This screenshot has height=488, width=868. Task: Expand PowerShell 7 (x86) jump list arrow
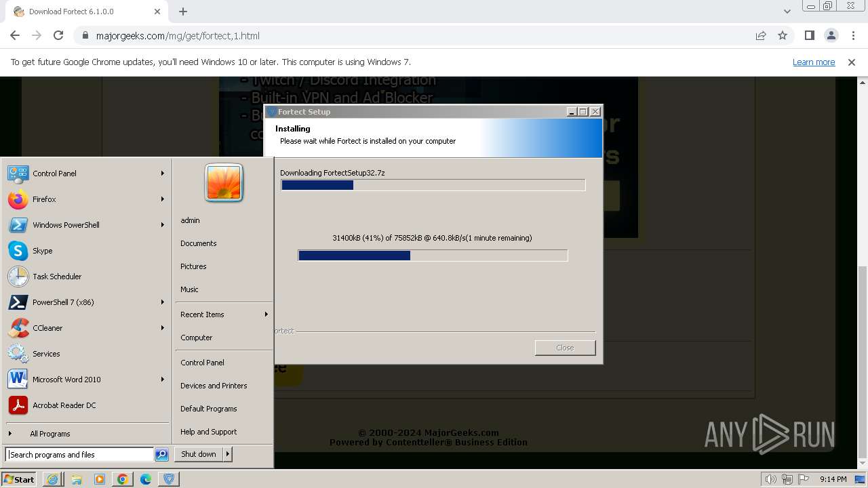163,302
